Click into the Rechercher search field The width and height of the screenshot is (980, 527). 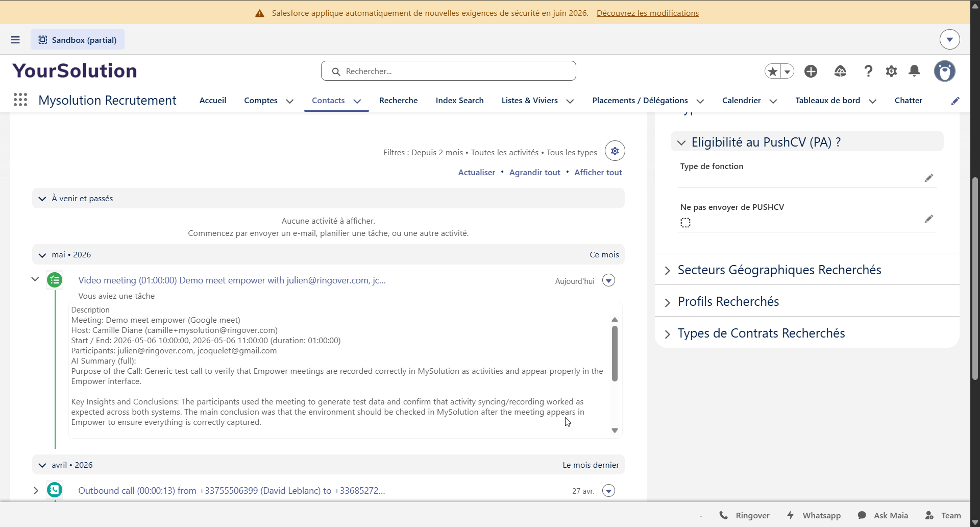[448, 71]
